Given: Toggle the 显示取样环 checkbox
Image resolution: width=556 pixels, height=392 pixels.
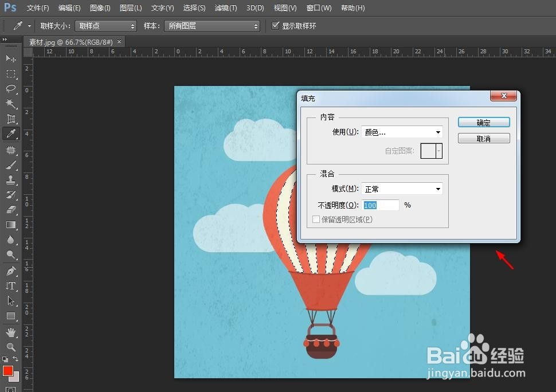Looking at the screenshot, I should pos(275,26).
